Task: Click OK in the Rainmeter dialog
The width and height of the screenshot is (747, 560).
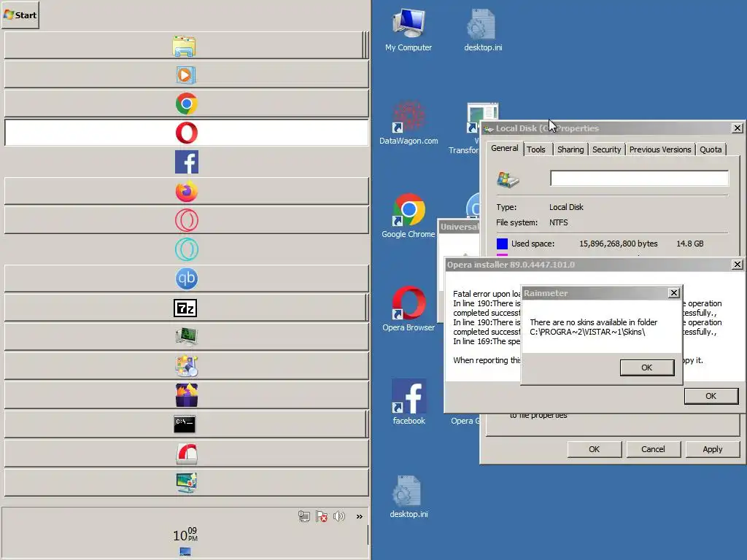Action: click(646, 367)
